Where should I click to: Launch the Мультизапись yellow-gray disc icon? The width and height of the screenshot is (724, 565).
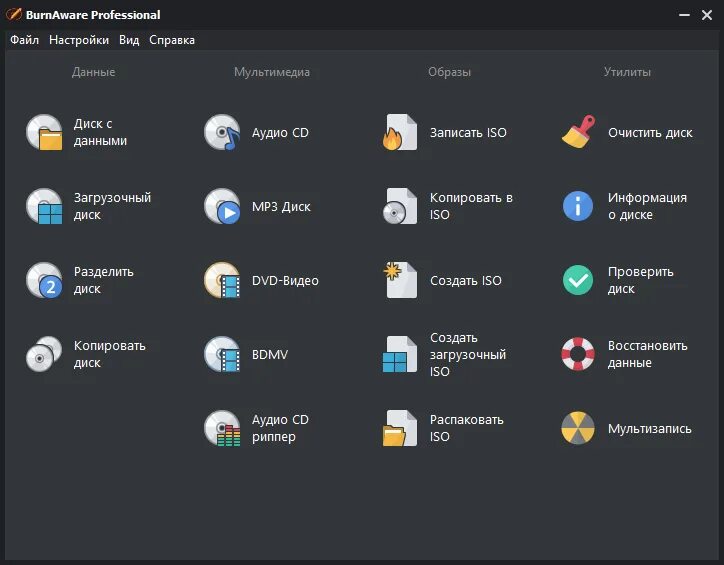pyautogui.click(x=578, y=428)
